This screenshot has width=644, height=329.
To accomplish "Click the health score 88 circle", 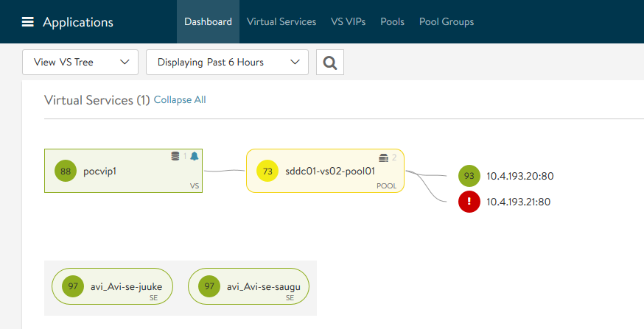I will 66,171.
